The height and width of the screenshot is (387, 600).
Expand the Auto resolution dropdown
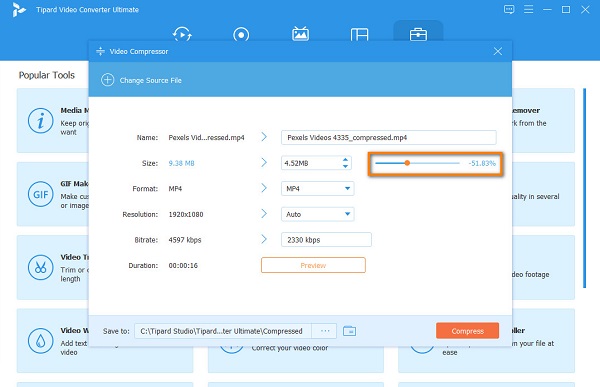[318, 214]
